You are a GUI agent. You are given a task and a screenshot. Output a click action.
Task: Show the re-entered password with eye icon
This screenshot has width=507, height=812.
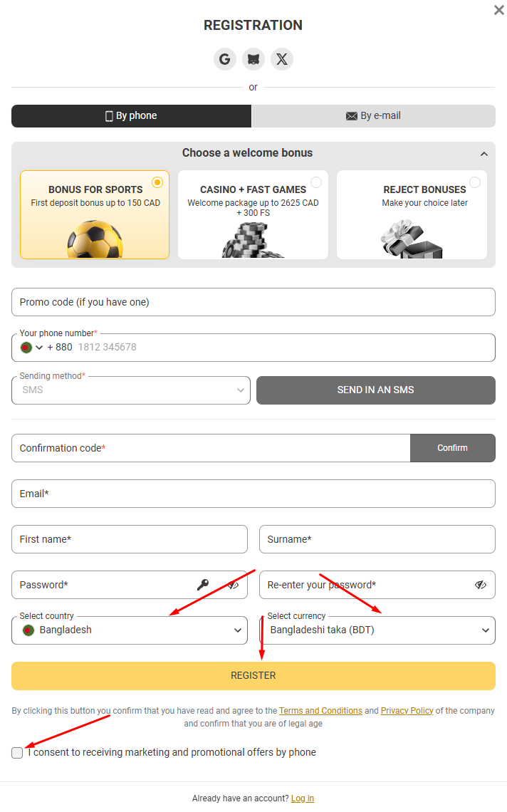(x=481, y=585)
